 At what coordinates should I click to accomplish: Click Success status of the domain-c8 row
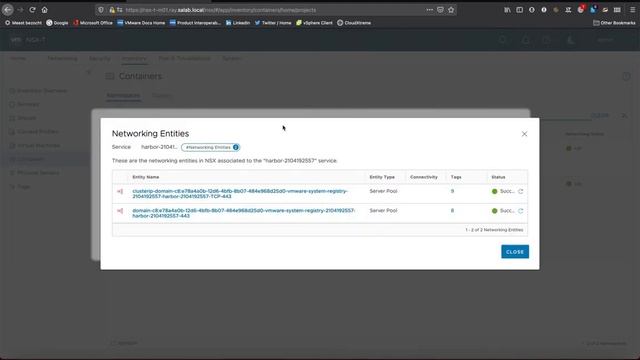pos(503,211)
